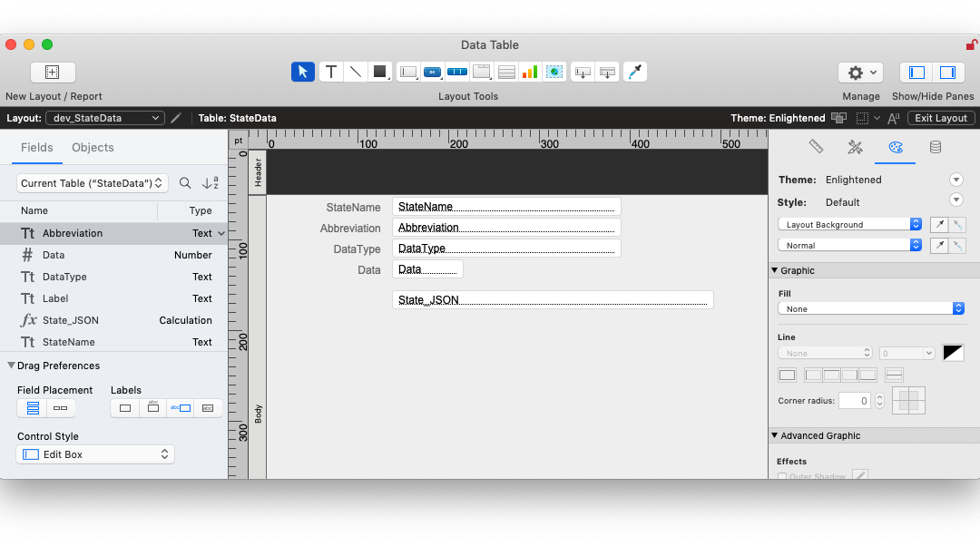
Task: Click the New Layout / Report button
Action: (54, 72)
